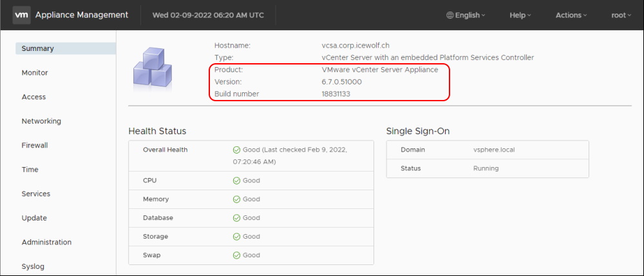The height and width of the screenshot is (276, 644).
Task: Click the Overall Health row label
Action: point(165,150)
